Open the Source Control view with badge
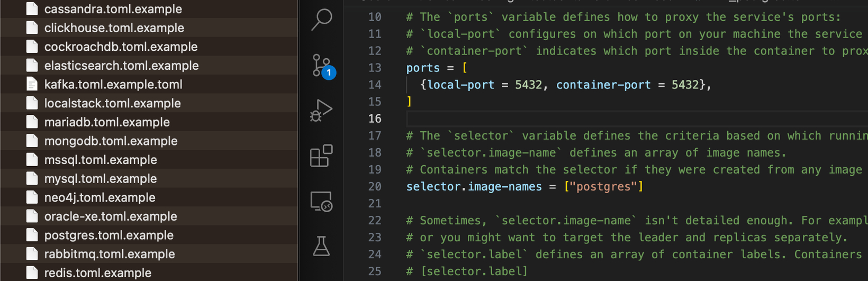Viewport: 868px width, 281px height. tap(322, 66)
